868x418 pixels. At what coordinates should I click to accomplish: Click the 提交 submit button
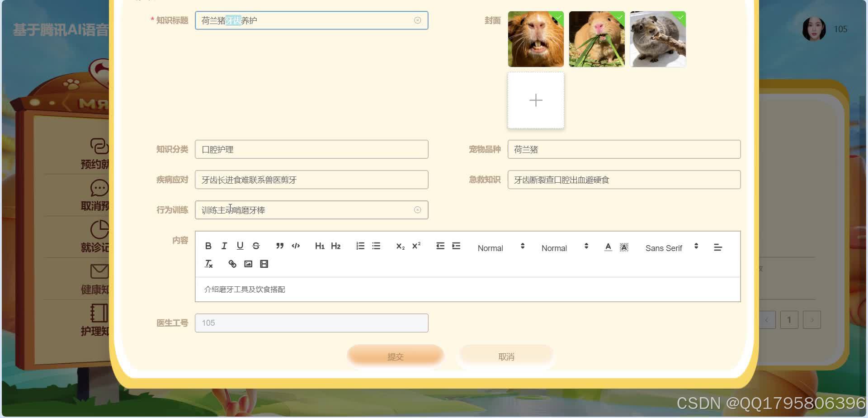(396, 356)
